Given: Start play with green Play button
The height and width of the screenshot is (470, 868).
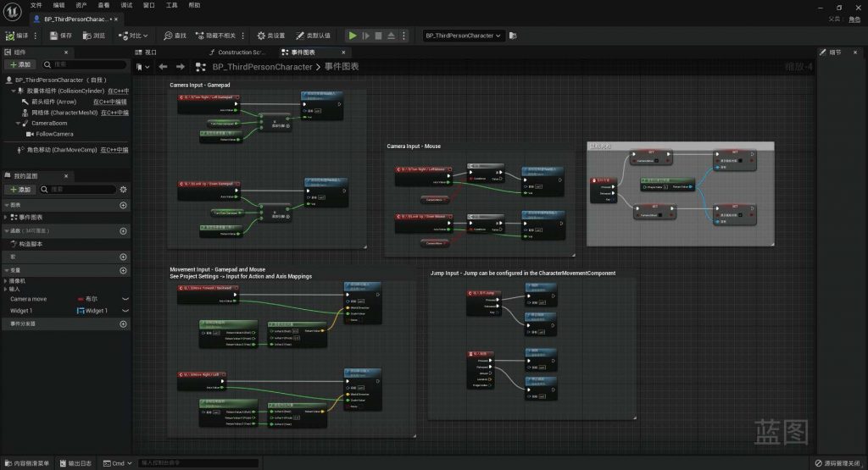Looking at the screenshot, I should tap(353, 36).
